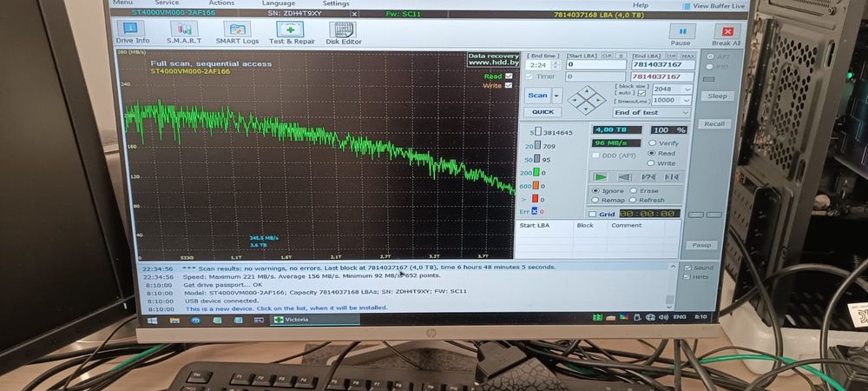
Task: Pause the running scan
Action: tap(681, 36)
